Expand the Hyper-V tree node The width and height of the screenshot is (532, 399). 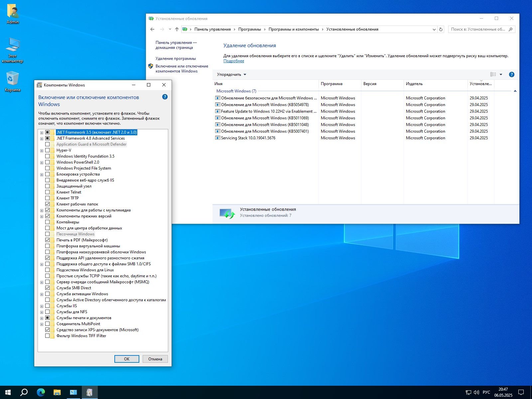click(x=42, y=151)
